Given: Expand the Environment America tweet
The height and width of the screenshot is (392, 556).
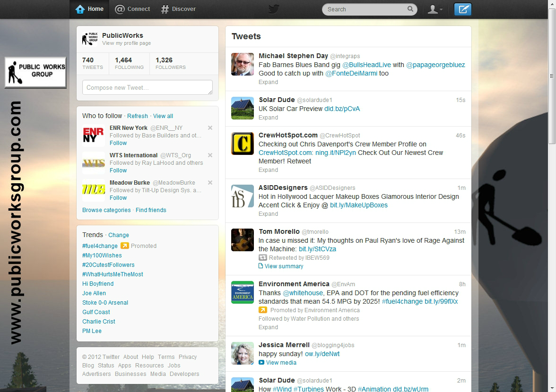Looking at the screenshot, I should point(268,327).
